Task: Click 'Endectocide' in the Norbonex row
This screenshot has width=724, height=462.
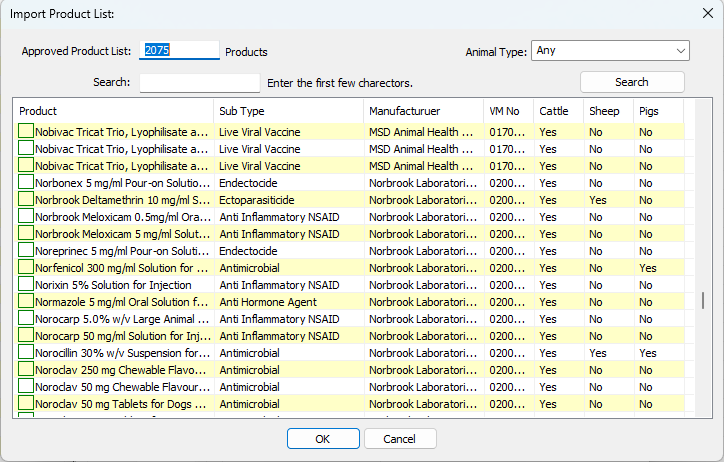Action: (248, 183)
